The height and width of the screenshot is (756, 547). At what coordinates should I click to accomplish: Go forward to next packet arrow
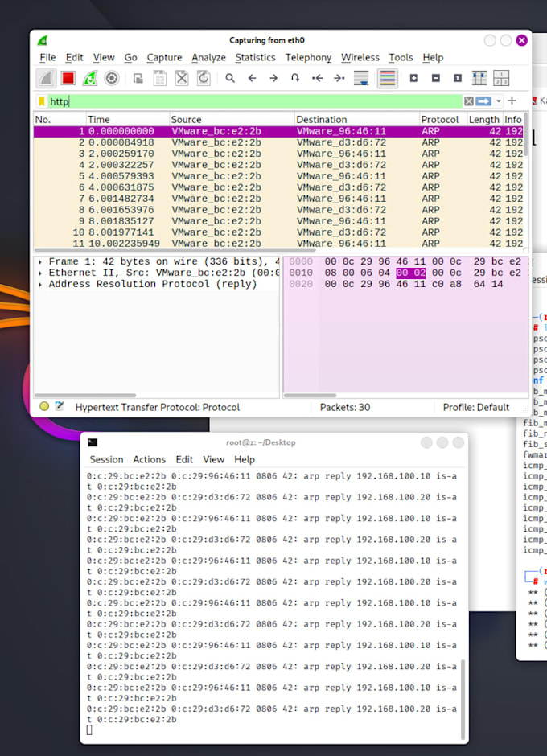point(273,78)
